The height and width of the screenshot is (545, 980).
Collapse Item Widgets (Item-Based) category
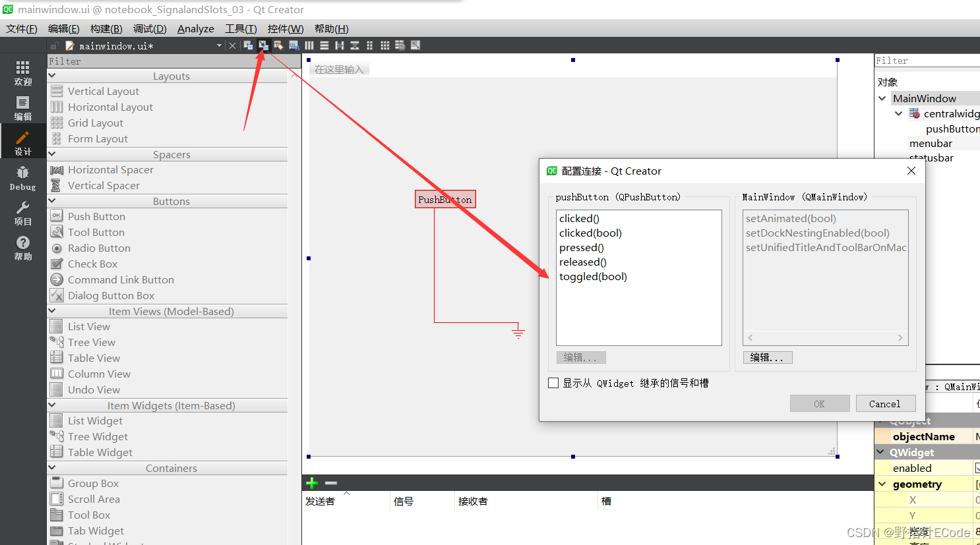click(52, 405)
